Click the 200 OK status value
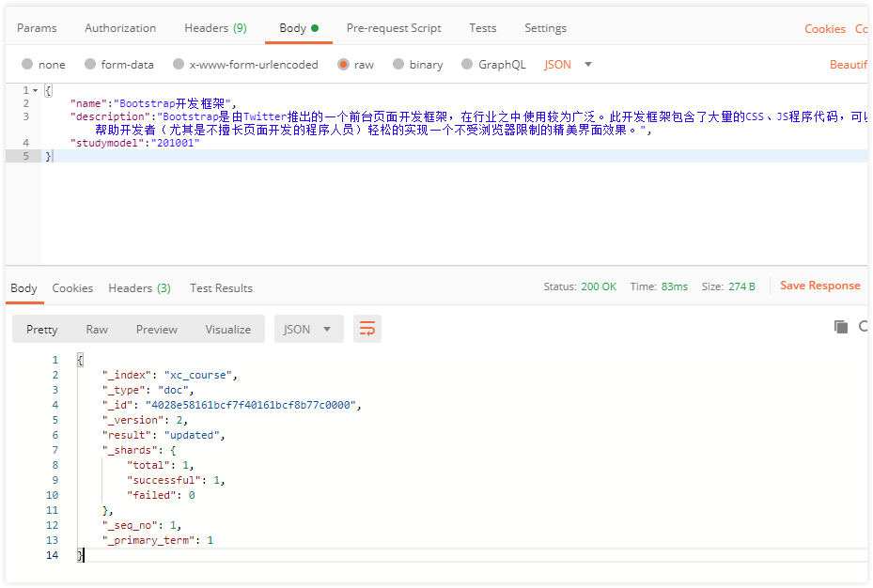The width and height of the screenshot is (873, 588). (x=599, y=286)
